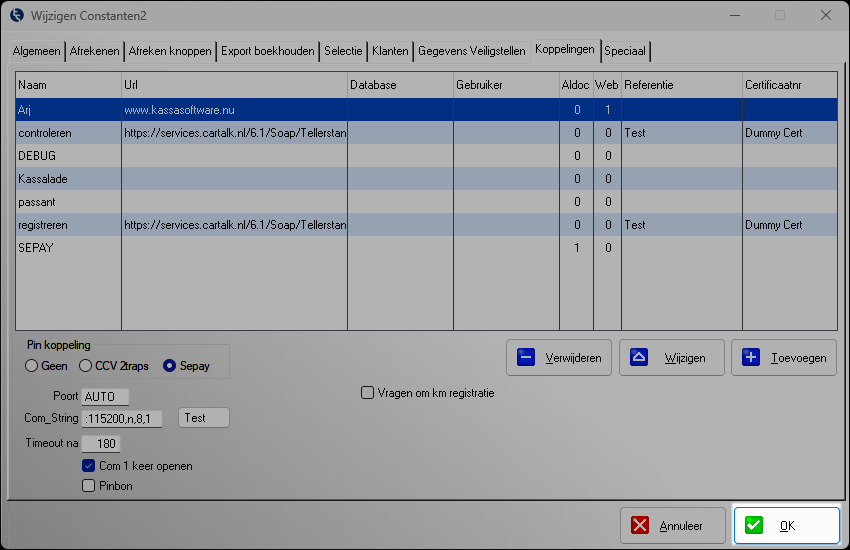This screenshot has height=550, width=850.
Task: Switch to the Algemeen tab
Action: click(x=37, y=50)
